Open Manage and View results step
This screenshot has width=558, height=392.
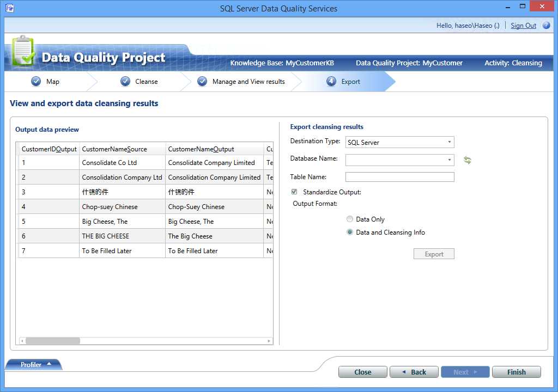(x=248, y=82)
